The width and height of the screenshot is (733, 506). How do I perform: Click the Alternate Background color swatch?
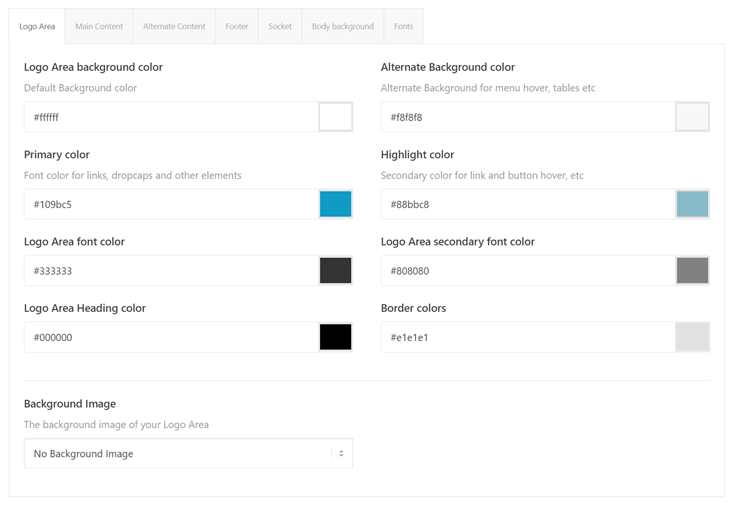pyautogui.click(x=692, y=117)
